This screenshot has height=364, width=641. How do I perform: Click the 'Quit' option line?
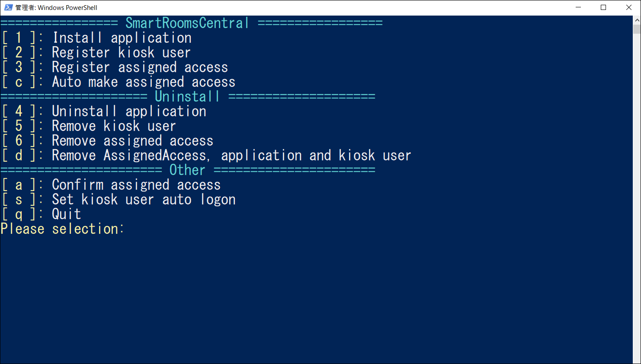pyautogui.click(x=66, y=214)
